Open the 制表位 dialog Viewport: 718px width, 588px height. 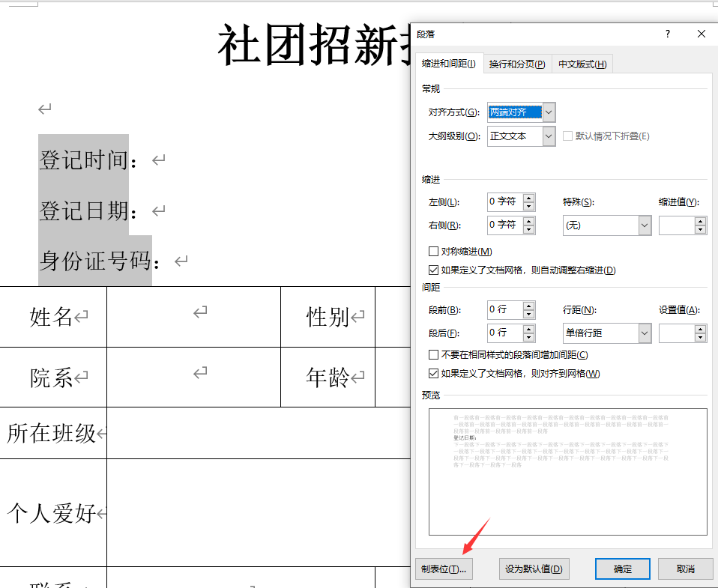[444, 569]
